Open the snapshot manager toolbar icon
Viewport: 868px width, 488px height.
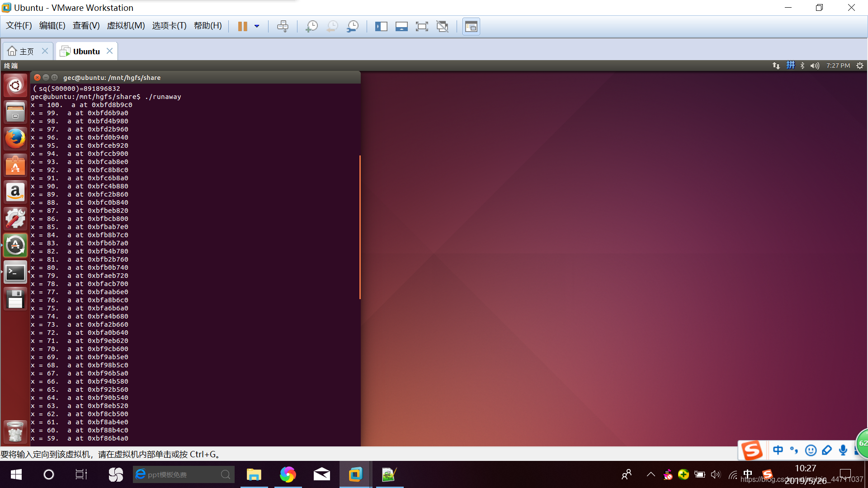pyautogui.click(x=353, y=26)
